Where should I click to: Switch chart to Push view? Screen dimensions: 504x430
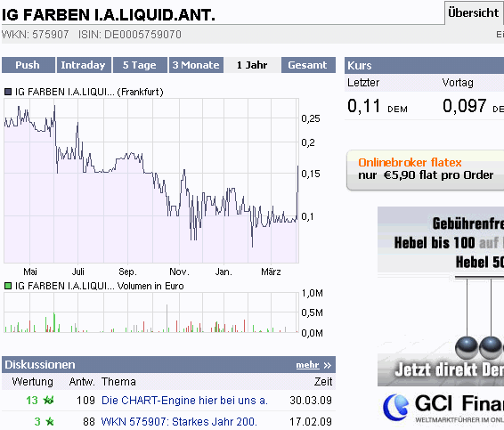[28, 65]
